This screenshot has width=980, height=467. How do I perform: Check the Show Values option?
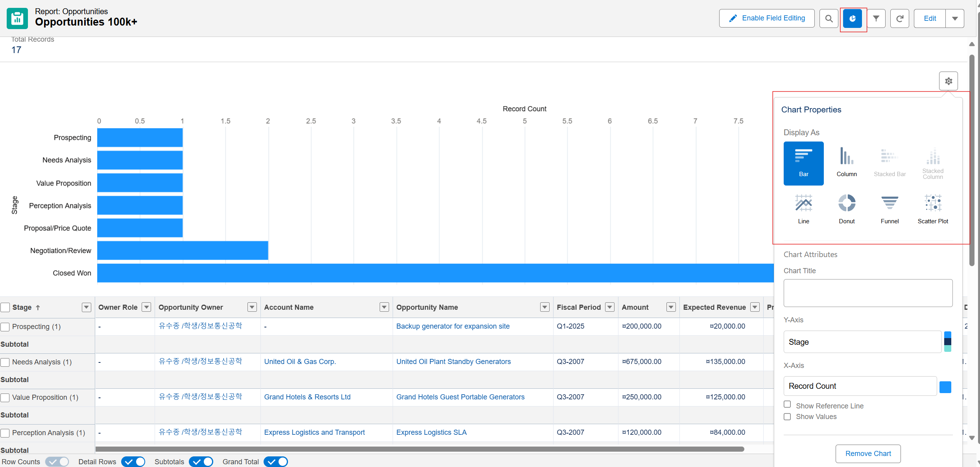coord(787,417)
